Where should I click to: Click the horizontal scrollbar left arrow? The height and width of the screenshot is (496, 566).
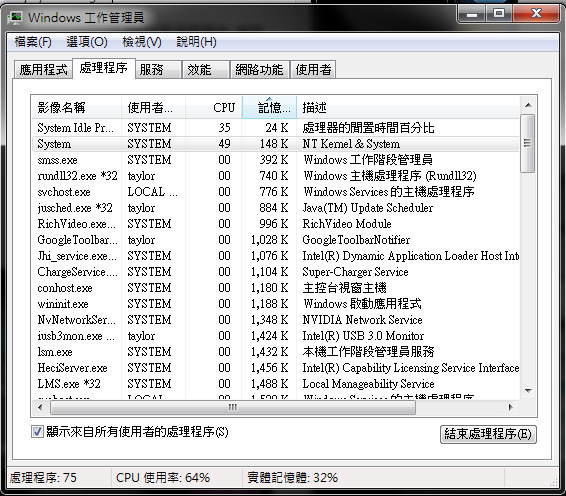[40, 408]
